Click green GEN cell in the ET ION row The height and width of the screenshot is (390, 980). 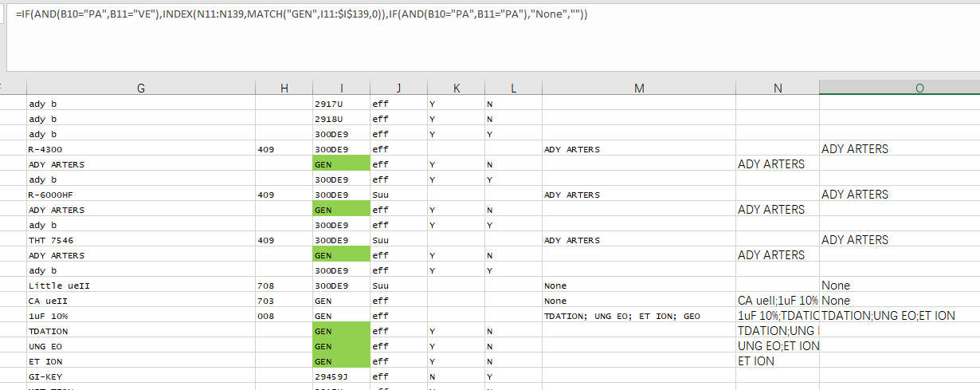(x=342, y=361)
